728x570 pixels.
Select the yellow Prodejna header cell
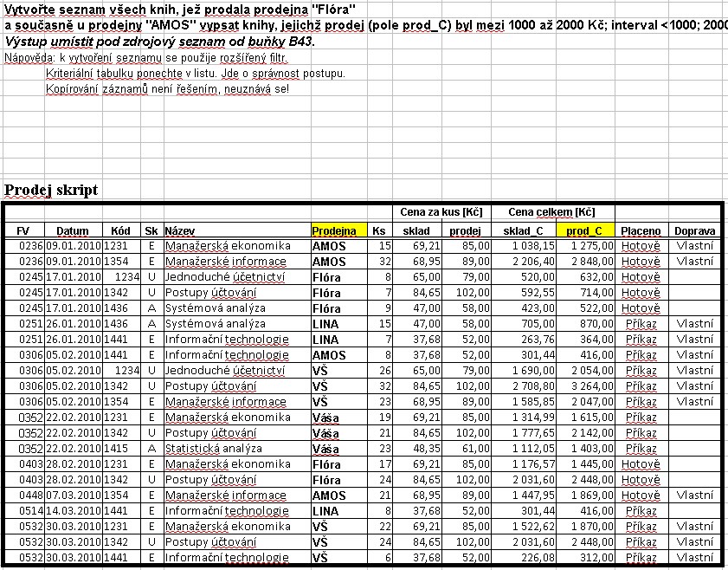tap(339, 231)
